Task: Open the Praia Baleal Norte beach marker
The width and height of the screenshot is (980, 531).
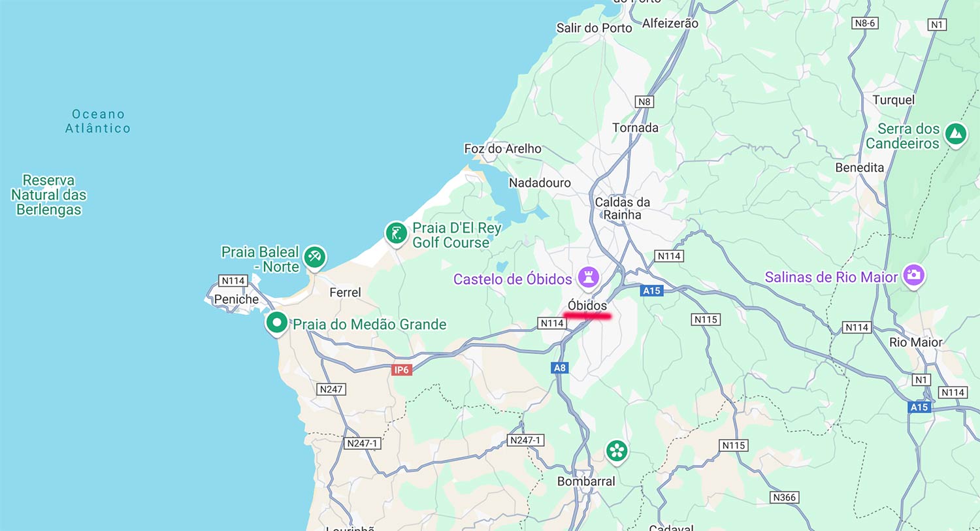Action: (314, 257)
